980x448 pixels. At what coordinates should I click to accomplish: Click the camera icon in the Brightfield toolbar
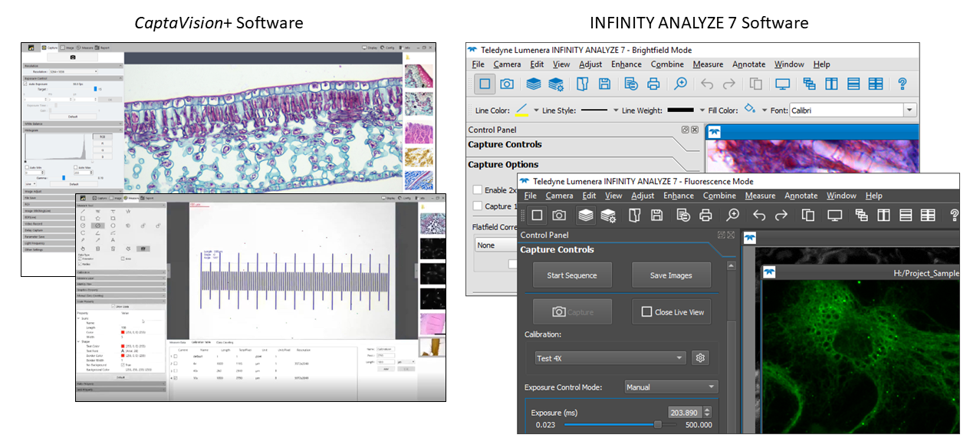507,84
